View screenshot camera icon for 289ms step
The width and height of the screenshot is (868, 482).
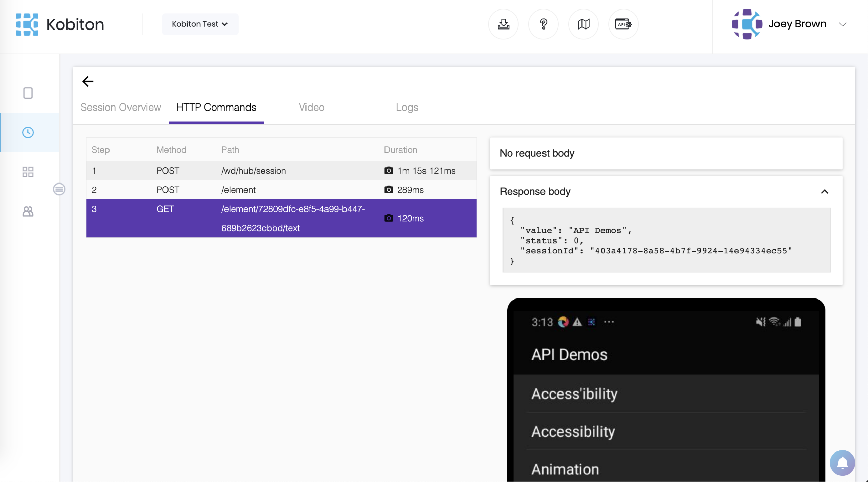389,190
